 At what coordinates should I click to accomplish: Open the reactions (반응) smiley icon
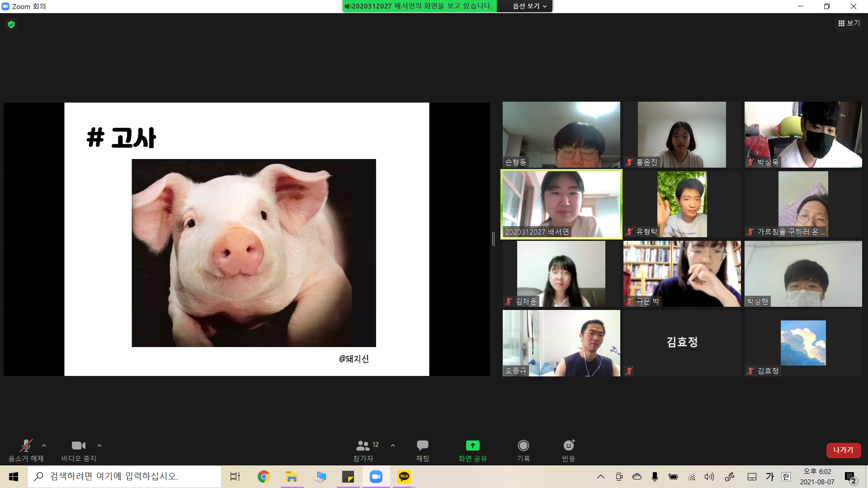[x=568, y=446]
